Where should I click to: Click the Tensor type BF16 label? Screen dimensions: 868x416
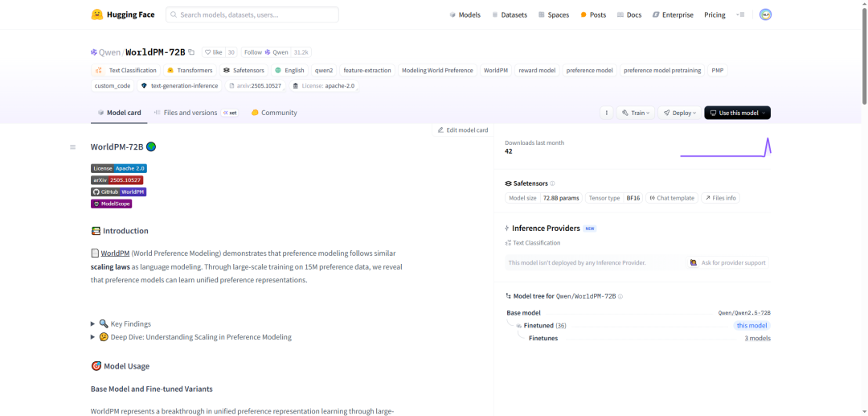(x=614, y=198)
